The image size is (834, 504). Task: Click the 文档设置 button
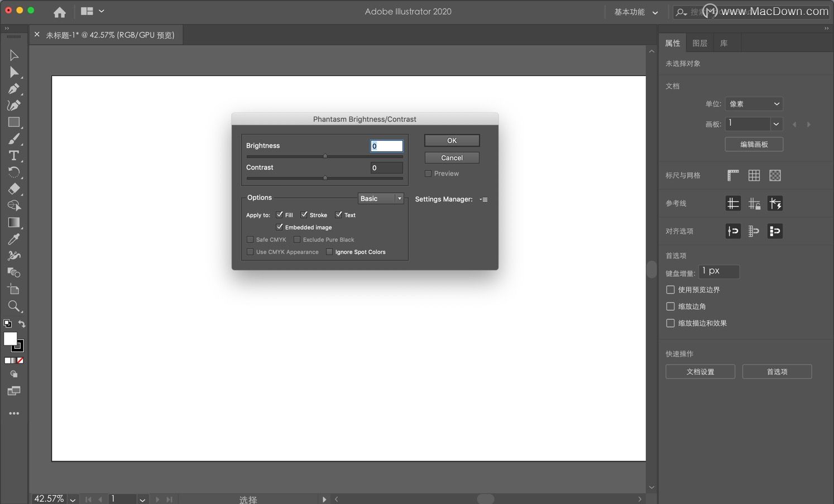point(701,372)
